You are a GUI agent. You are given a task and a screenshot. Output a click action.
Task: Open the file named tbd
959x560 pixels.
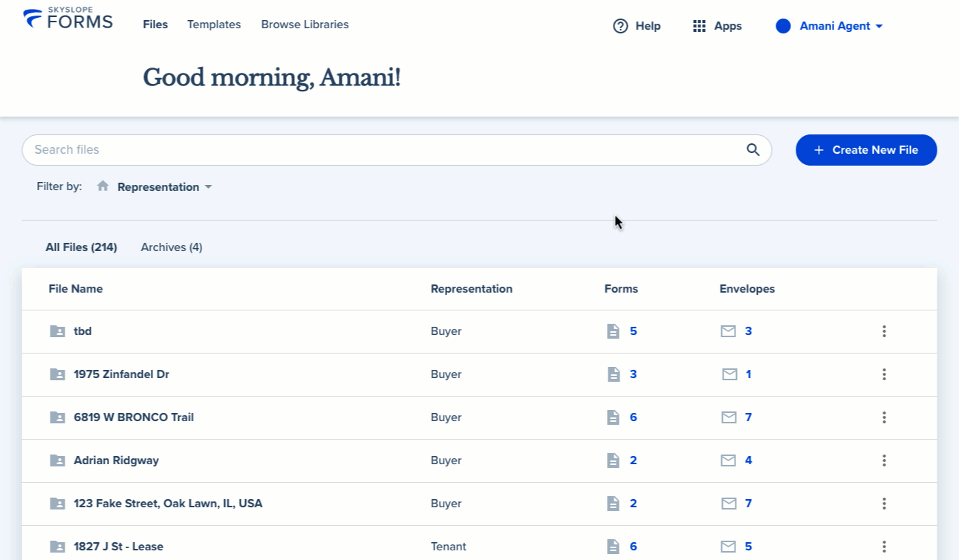click(82, 331)
